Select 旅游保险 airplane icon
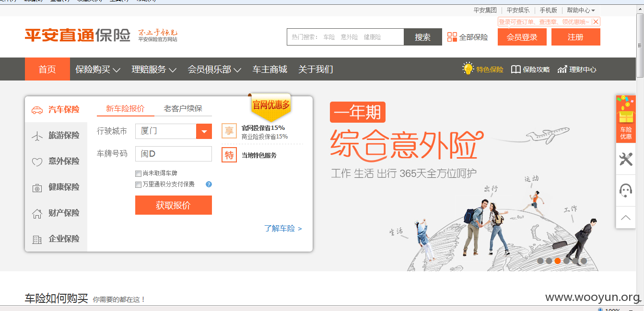 pyautogui.click(x=37, y=136)
